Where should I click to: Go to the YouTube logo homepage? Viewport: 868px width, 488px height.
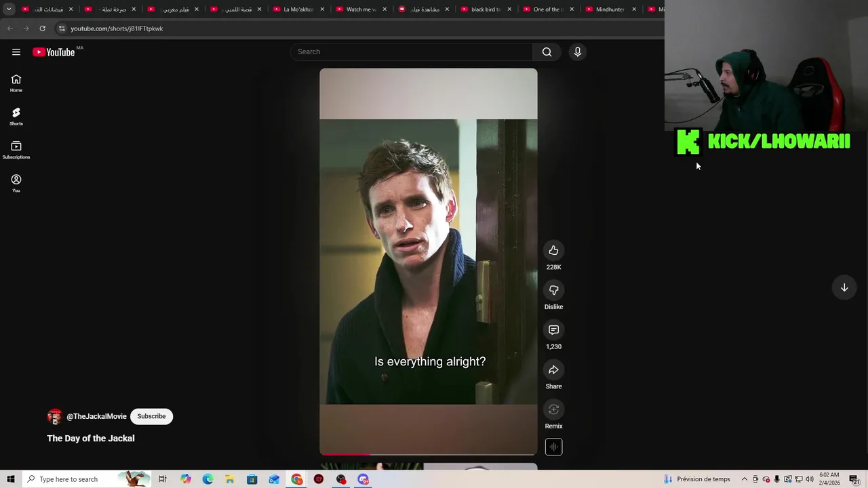(x=54, y=52)
